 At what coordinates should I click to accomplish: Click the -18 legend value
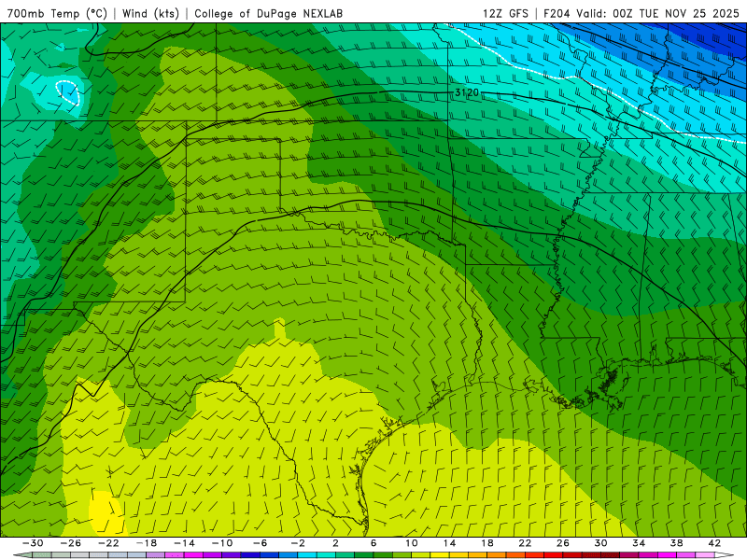(147, 543)
